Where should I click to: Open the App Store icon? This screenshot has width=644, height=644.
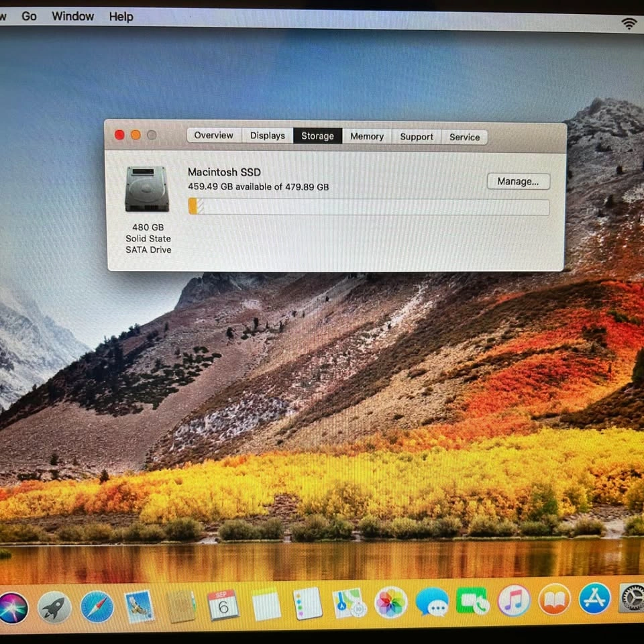(594, 598)
